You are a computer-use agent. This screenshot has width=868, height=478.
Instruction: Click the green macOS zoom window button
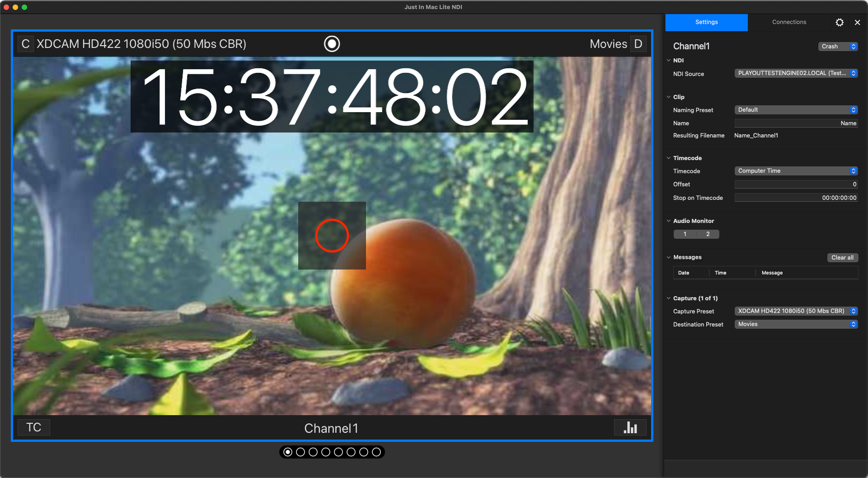point(24,7)
